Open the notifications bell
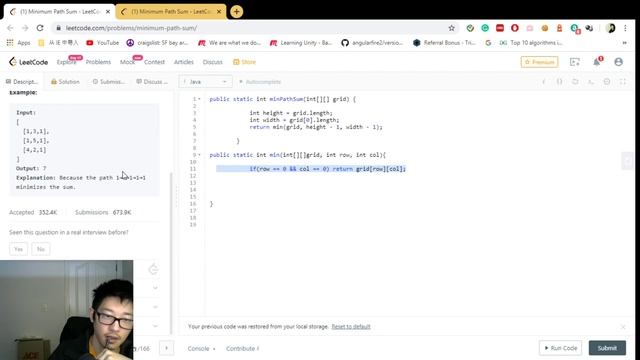The height and width of the screenshot is (360, 640). click(597, 62)
